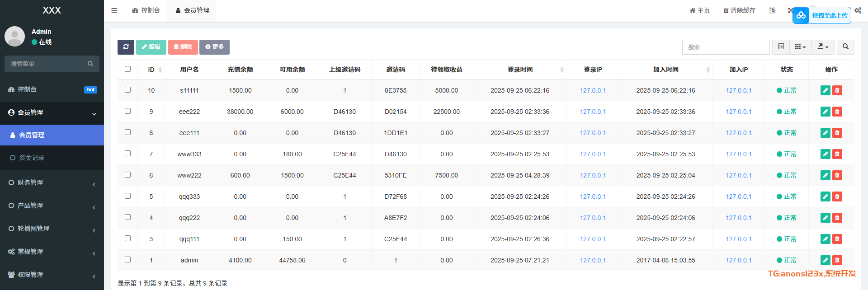The width and height of the screenshot is (868, 290).
Task: Open the export data dropdown
Action: pos(823,47)
